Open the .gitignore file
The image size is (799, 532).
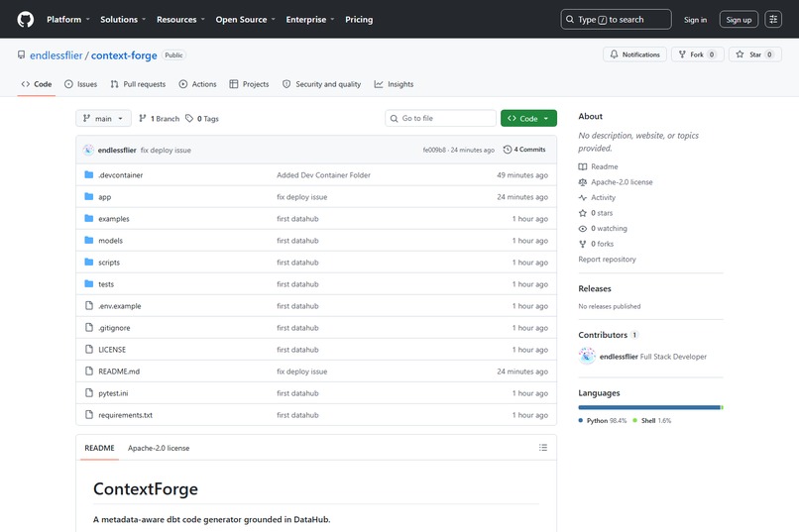click(x=114, y=328)
